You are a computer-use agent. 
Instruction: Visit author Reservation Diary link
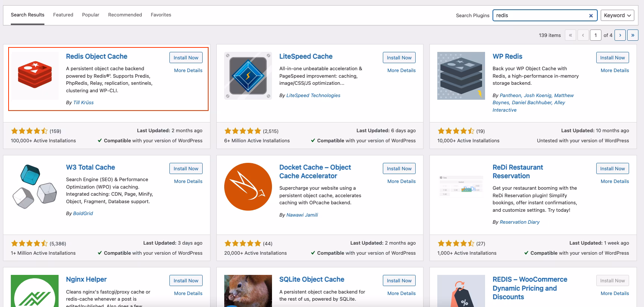point(519,222)
